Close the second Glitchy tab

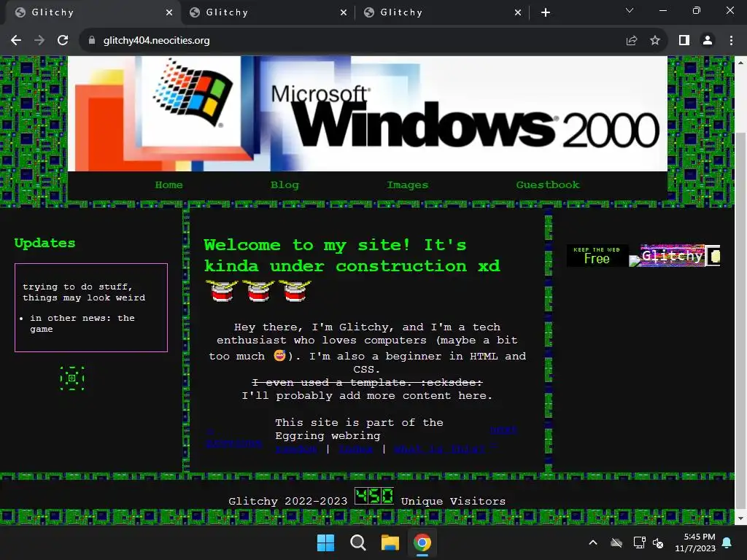coord(344,12)
